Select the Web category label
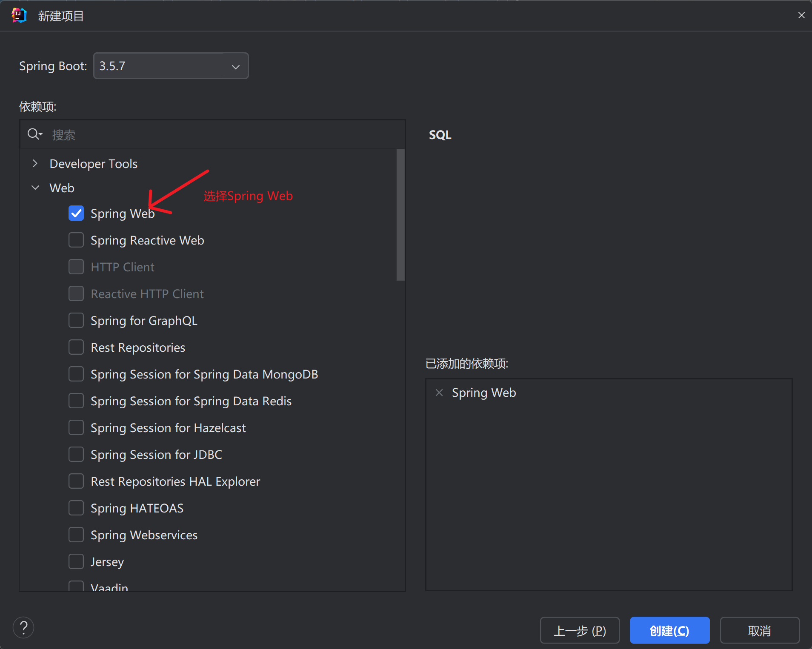This screenshot has height=649, width=812. [62, 188]
